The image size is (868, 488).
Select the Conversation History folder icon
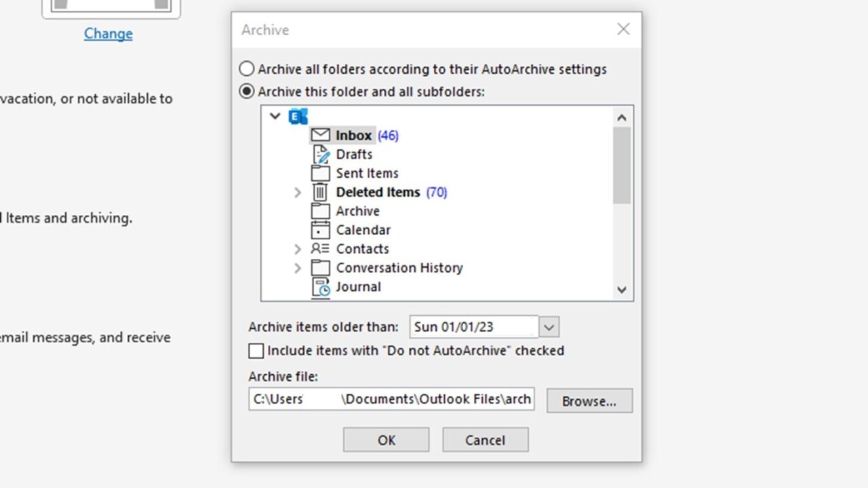point(320,268)
